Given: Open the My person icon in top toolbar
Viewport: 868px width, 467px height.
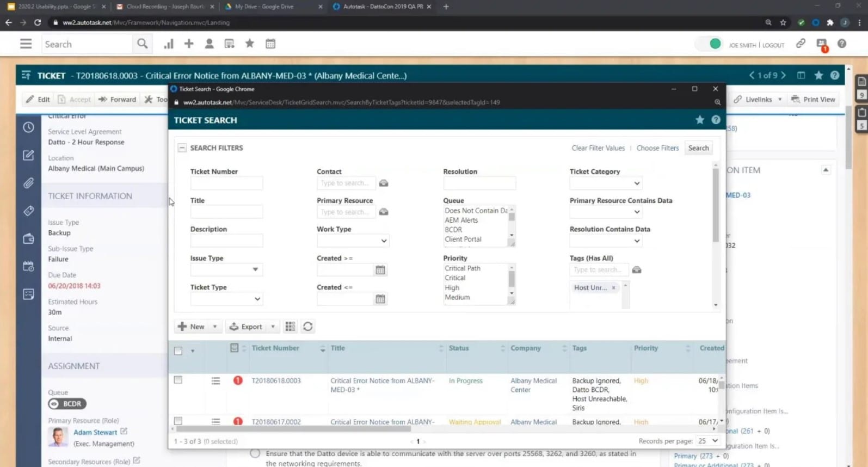Looking at the screenshot, I should [209, 44].
